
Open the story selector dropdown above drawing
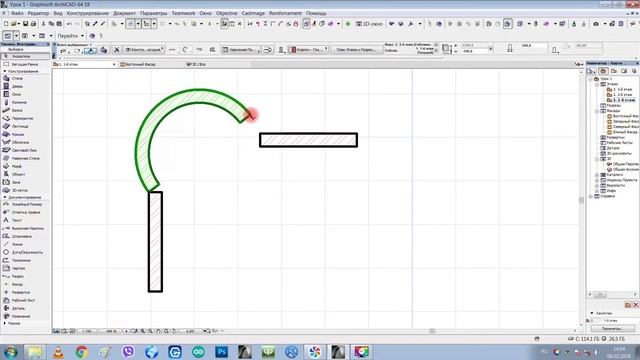(x=114, y=64)
